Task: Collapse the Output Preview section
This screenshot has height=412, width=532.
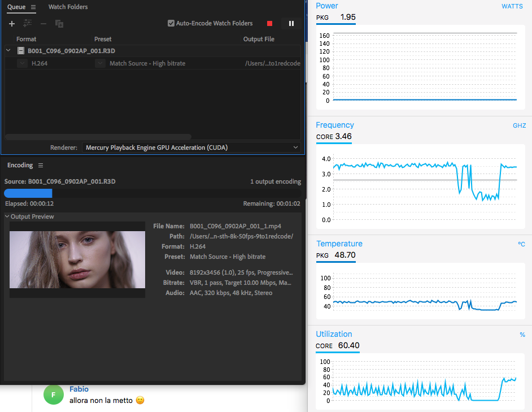Action: tap(7, 216)
